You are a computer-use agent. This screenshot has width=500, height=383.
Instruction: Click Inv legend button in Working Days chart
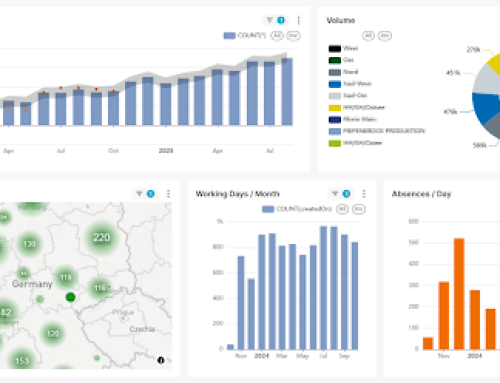(359, 209)
